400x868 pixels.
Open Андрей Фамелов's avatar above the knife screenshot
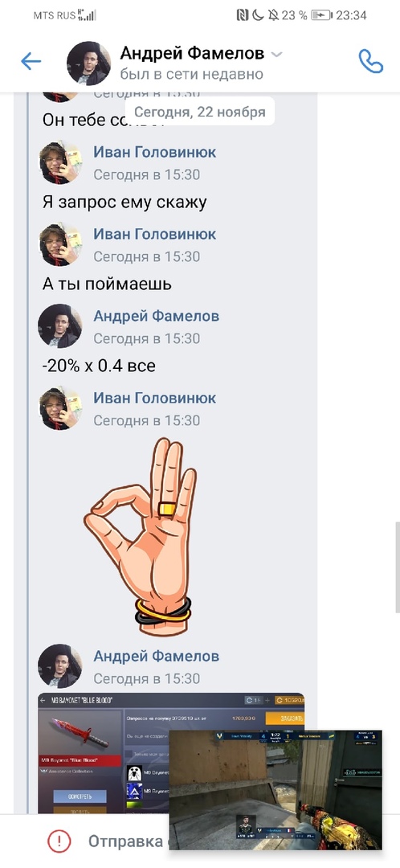[59, 666]
